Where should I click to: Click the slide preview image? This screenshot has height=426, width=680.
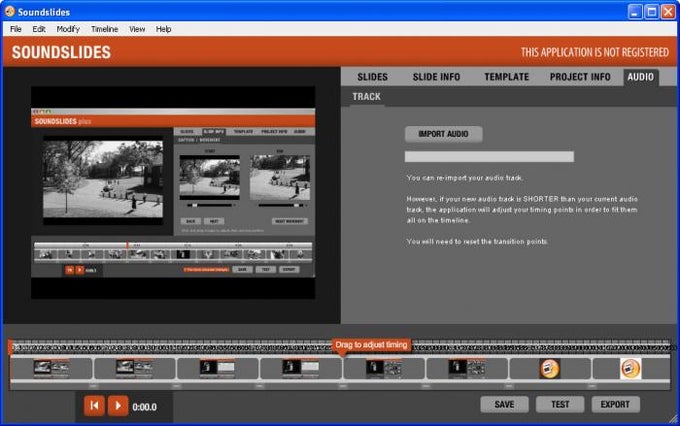pyautogui.click(x=173, y=193)
